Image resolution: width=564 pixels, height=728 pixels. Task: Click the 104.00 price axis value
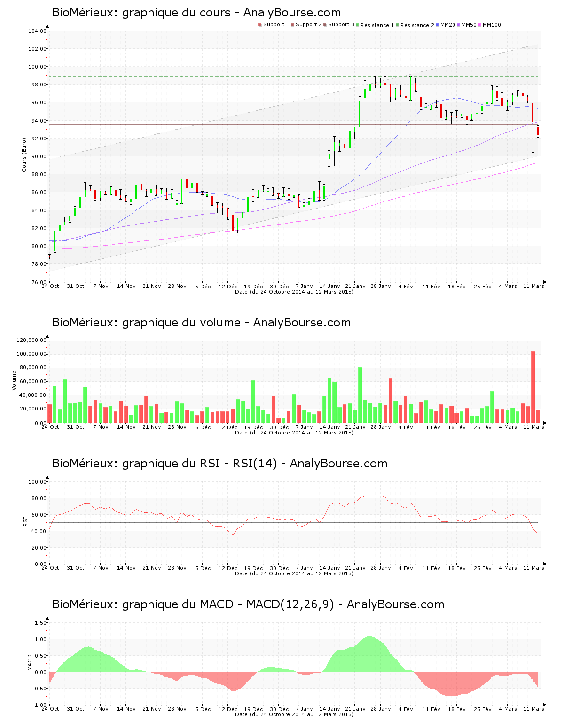(37, 31)
